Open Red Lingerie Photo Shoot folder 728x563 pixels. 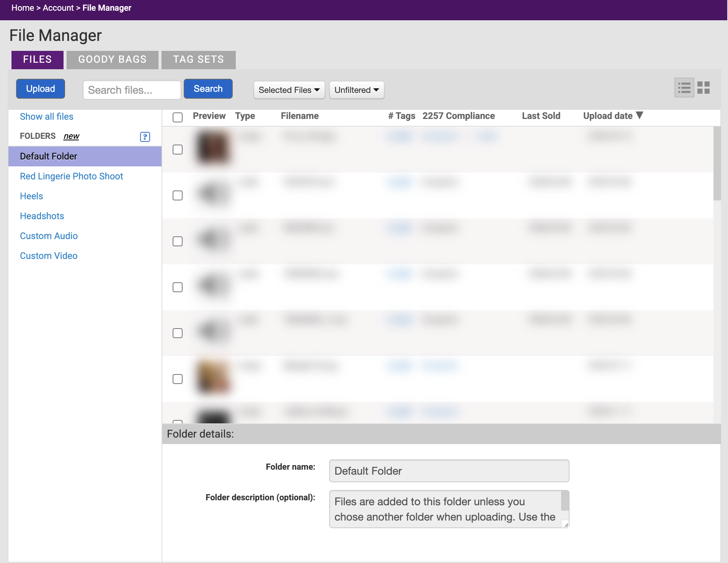(x=72, y=176)
